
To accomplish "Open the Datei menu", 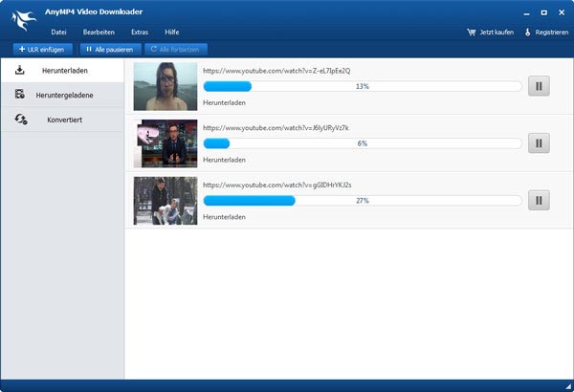I will pyautogui.click(x=58, y=33).
